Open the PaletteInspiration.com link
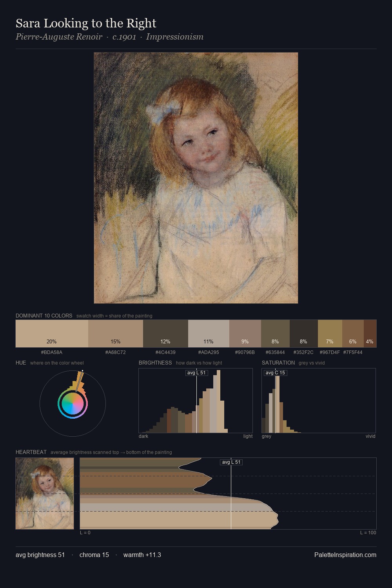 coord(345,555)
